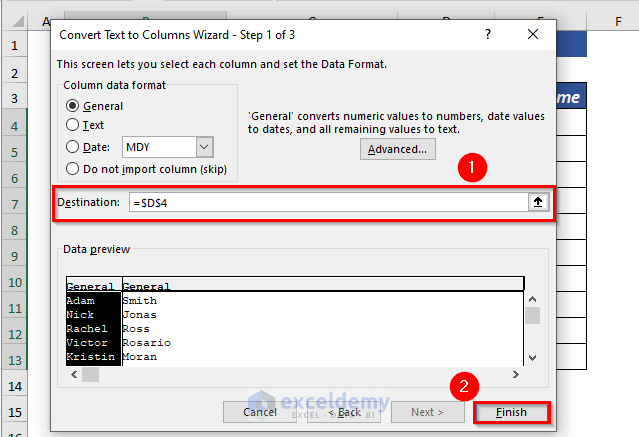
Task: Click the vertical scrollbar thumb in preview
Action: click(x=532, y=316)
